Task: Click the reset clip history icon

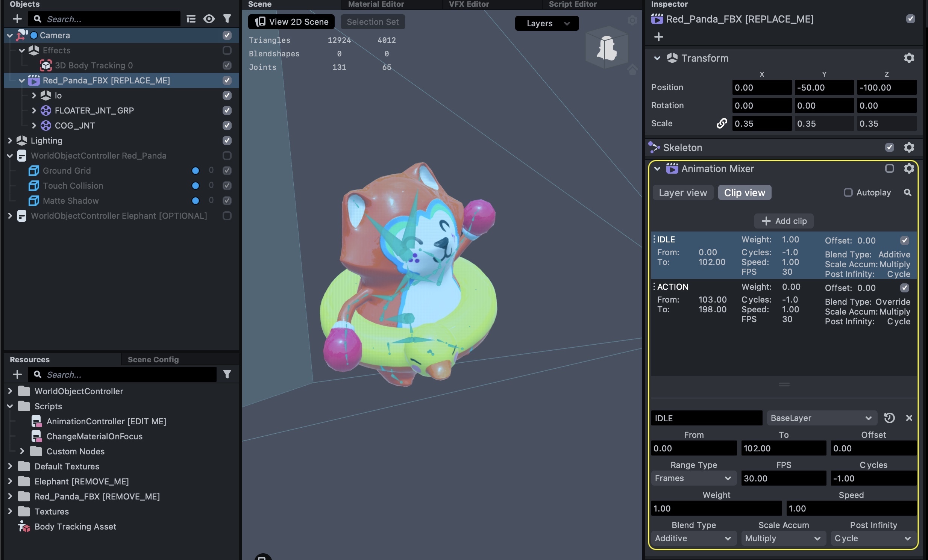Action: coord(889,418)
